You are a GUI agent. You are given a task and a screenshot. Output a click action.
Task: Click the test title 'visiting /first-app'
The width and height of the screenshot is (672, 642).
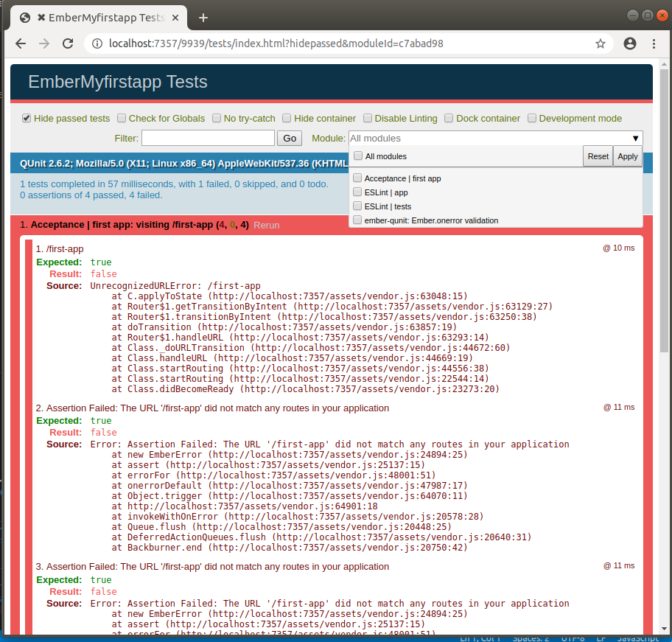(175, 225)
